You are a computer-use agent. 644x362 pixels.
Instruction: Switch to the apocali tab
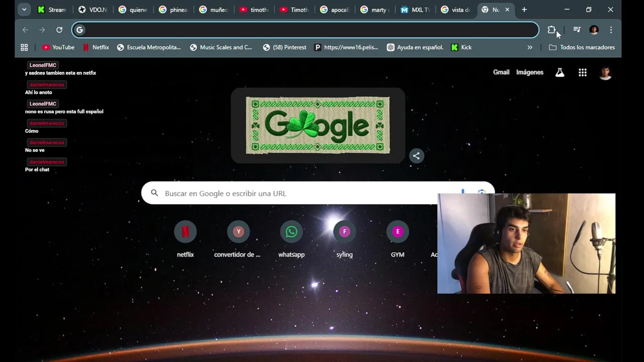point(334,10)
